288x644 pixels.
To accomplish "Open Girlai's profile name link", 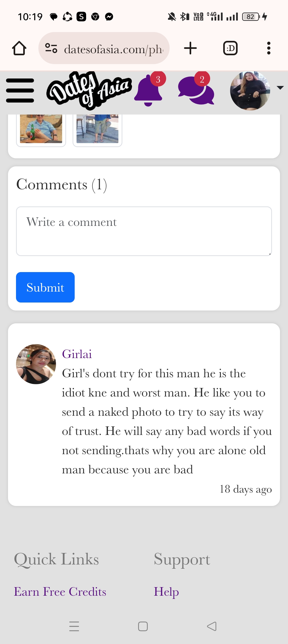I will click(77, 354).
